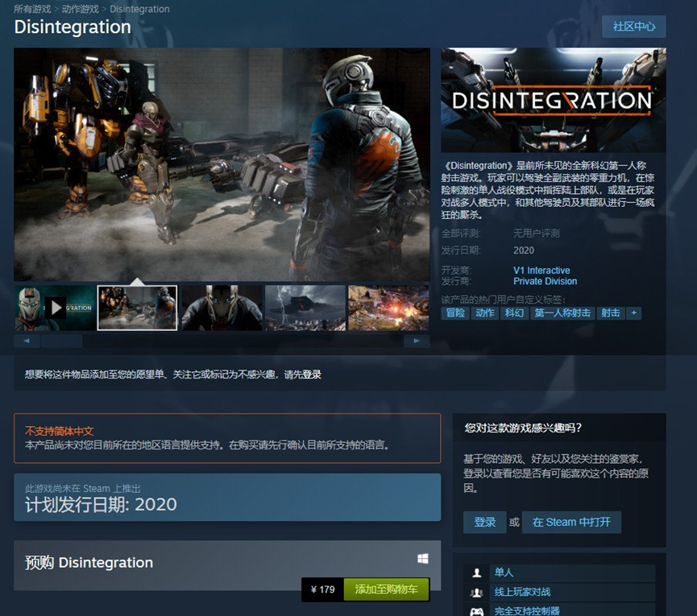Click the right arrow of thumbnail strip
Viewport: 697px width, 616px height.
click(x=417, y=341)
